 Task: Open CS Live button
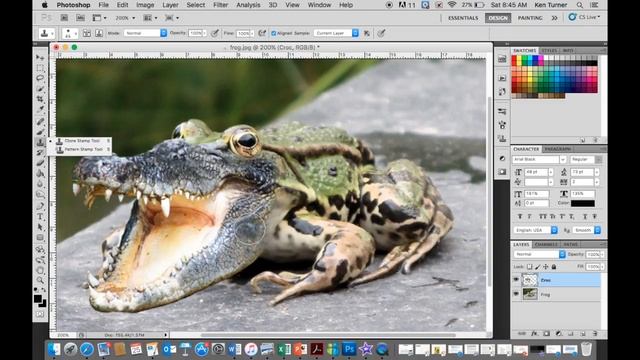tap(584, 17)
